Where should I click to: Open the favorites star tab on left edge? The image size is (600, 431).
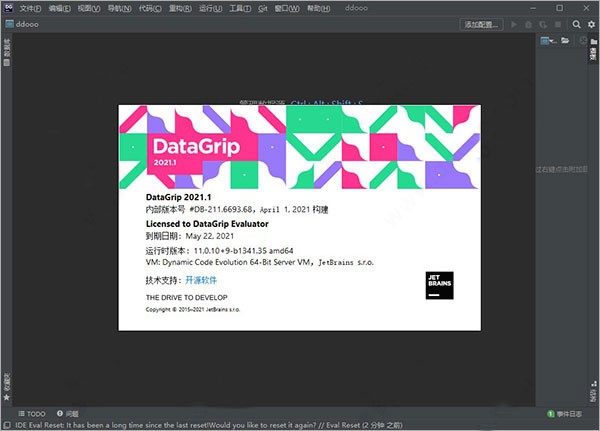tap(7, 387)
